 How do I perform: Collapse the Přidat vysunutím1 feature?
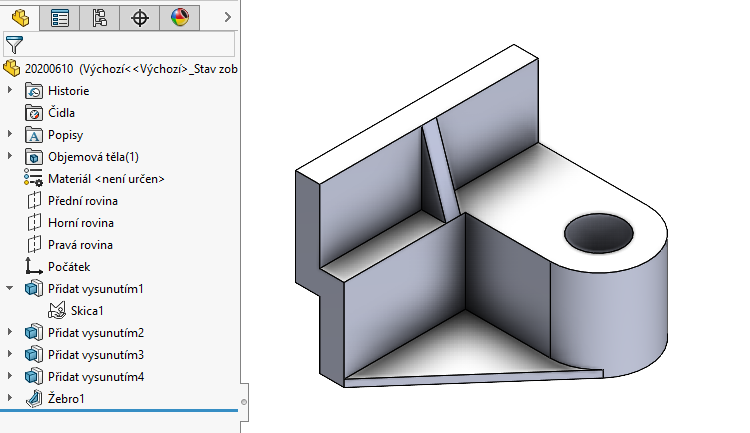10,288
